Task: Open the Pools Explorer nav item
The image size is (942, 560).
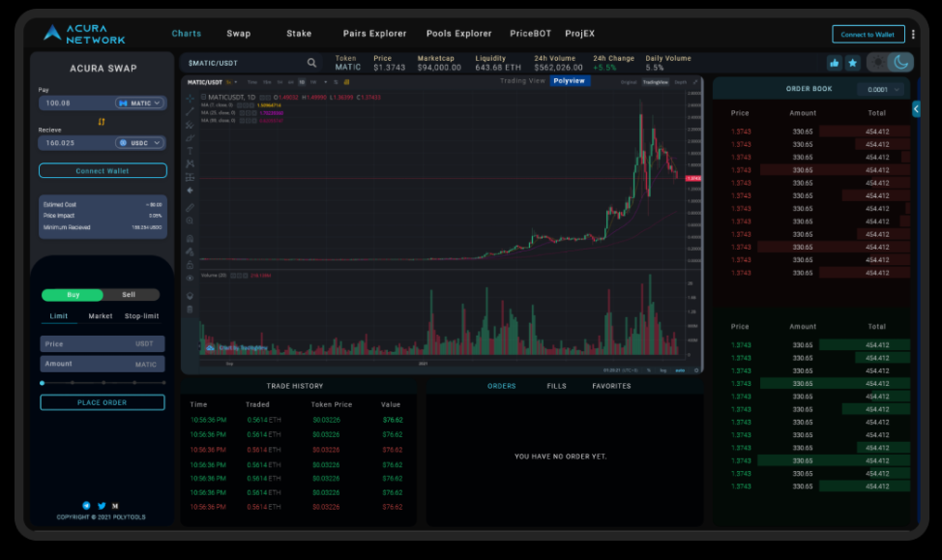Action: click(459, 34)
